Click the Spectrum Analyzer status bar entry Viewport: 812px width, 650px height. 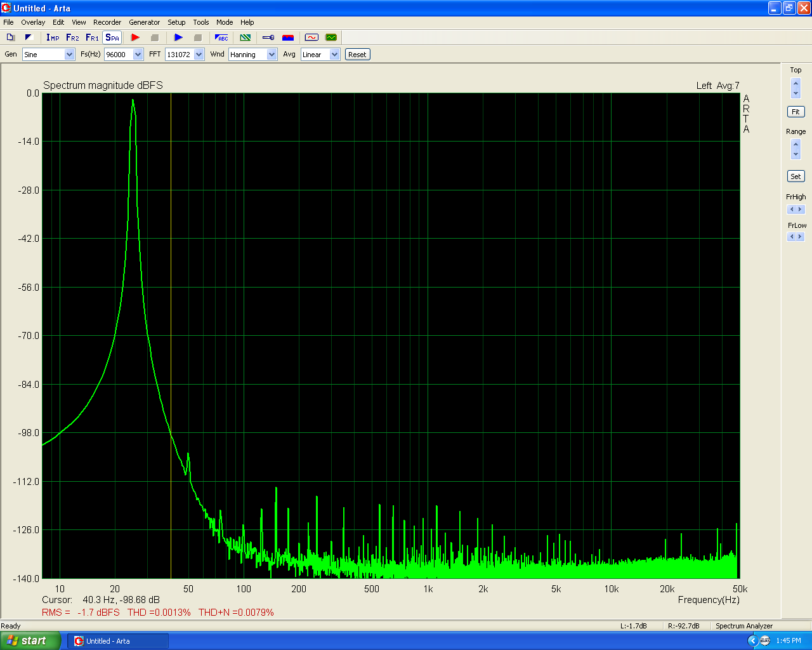(x=744, y=626)
